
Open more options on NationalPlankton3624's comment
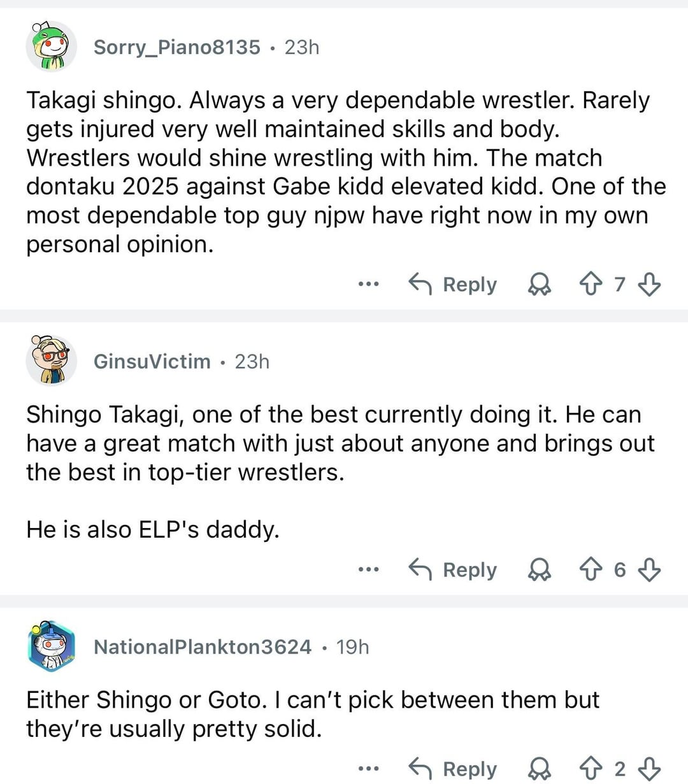368,769
